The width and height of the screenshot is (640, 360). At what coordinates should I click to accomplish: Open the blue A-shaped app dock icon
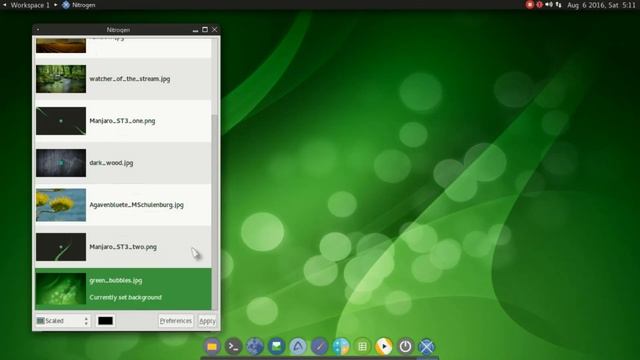point(298,347)
